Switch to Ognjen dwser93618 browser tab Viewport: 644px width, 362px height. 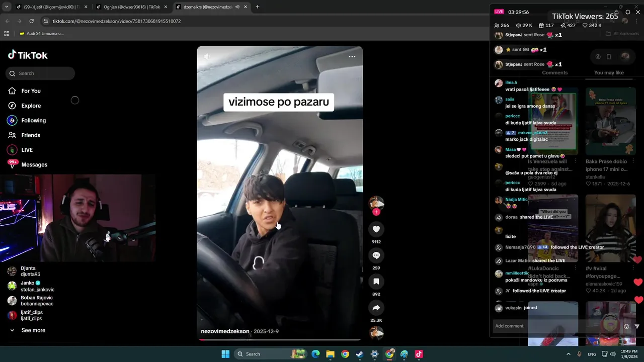(131, 7)
